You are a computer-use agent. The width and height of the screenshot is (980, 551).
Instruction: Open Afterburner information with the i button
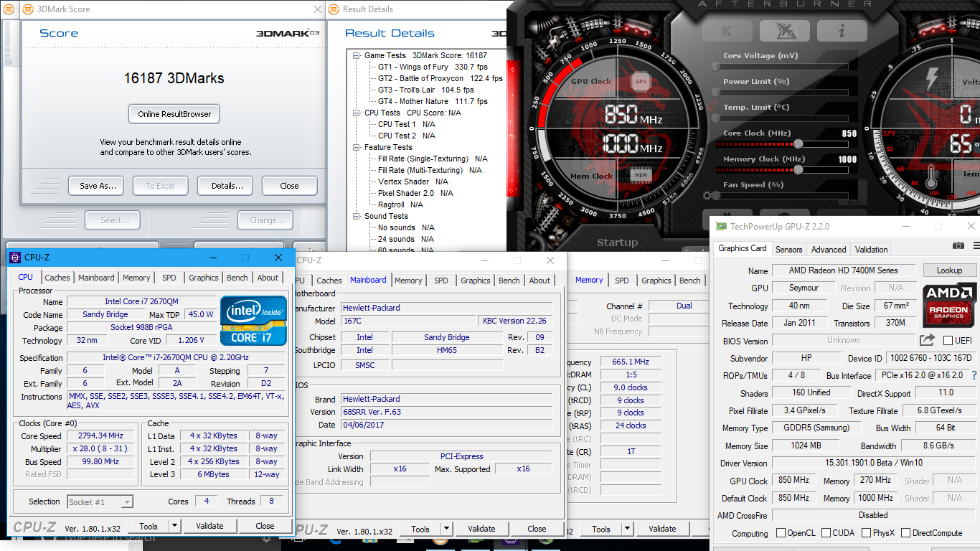coord(842,29)
